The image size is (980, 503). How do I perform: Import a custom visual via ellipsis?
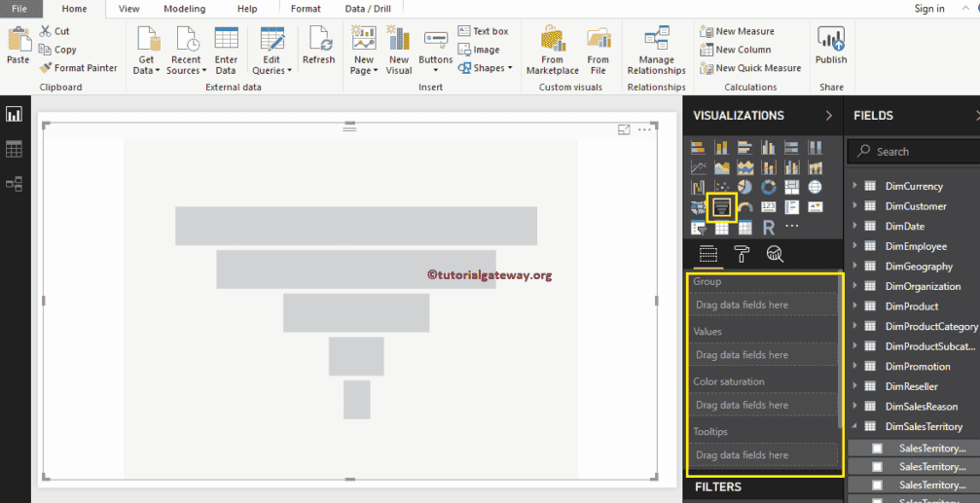click(x=791, y=226)
